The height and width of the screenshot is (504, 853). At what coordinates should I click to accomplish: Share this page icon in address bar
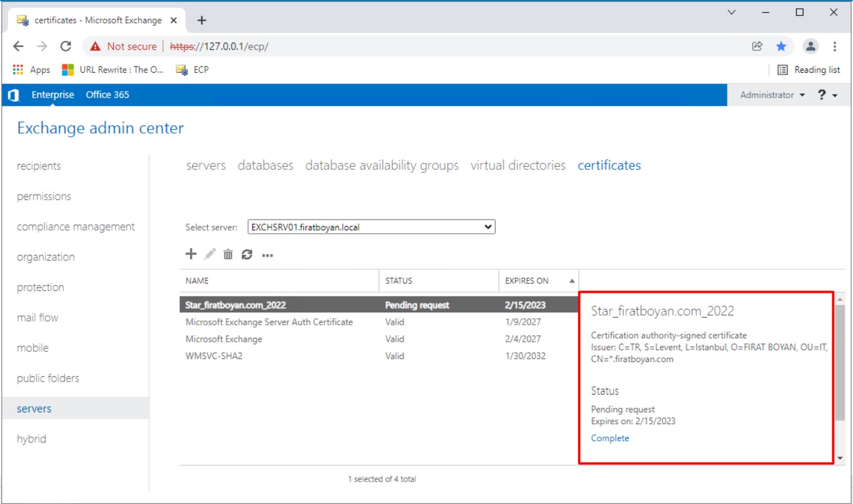pyautogui.click(x=757, y=46)
